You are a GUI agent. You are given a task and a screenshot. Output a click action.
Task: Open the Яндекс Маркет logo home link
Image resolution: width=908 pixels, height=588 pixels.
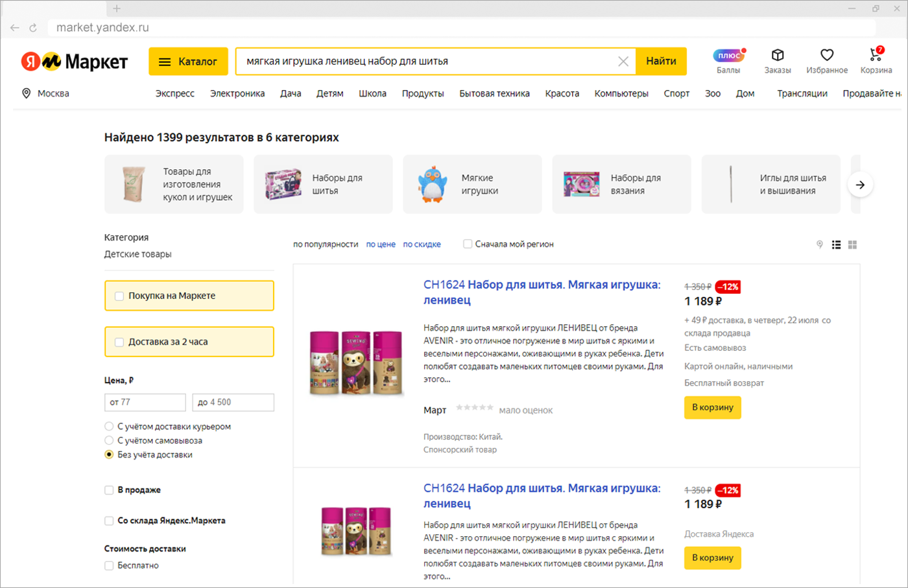click(74, 62)
